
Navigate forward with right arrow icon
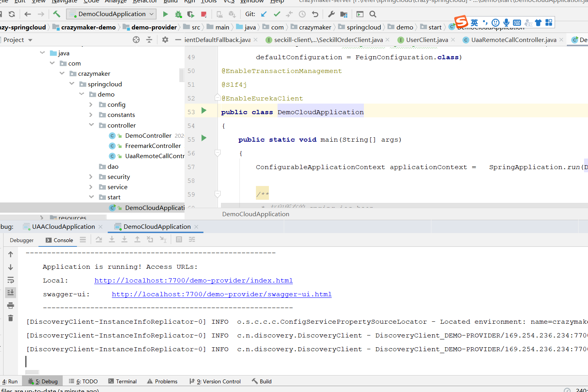pos(41,14)
